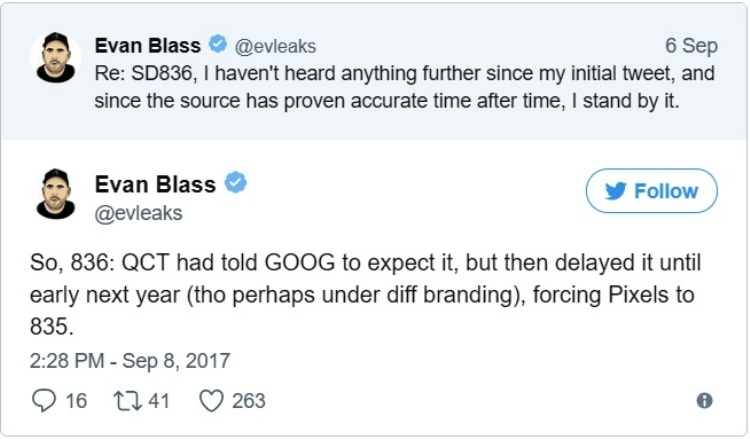Viewport: 750px width, 439px height.
Task: Open the tweet info circle icon
Action: (x=704, y=400)
